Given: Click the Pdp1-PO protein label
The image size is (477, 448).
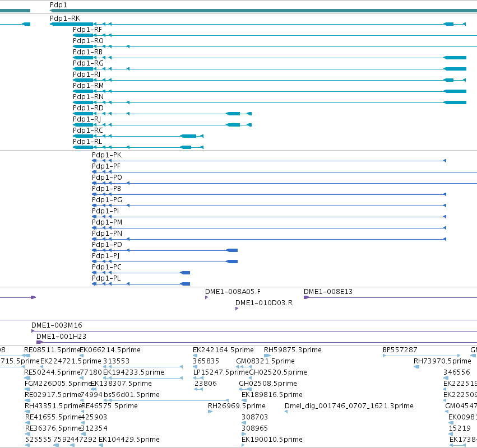Looking at the screenshot, I should tap(107, 178).
